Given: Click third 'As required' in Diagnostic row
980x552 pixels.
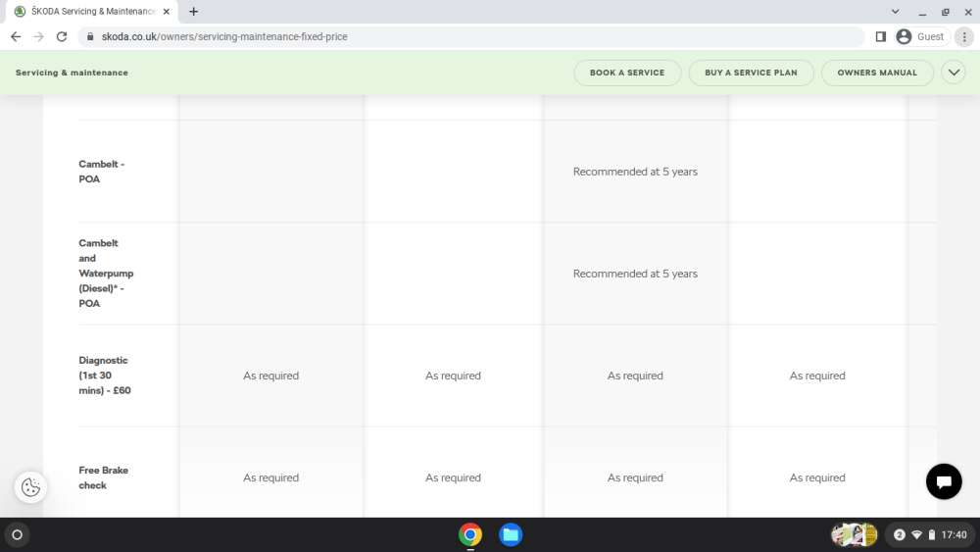Looking at the screenshot, I should point(635,376).
